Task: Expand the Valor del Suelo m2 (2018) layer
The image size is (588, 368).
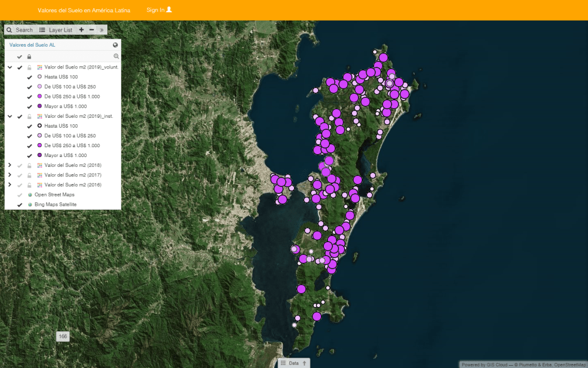Action: tap(10, 166)
